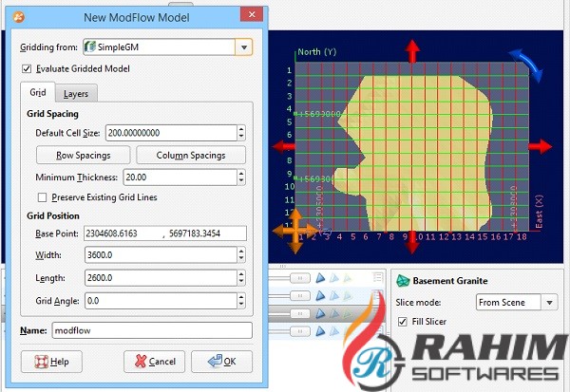Increase Grid Angle with up arrow

(241, 297)
